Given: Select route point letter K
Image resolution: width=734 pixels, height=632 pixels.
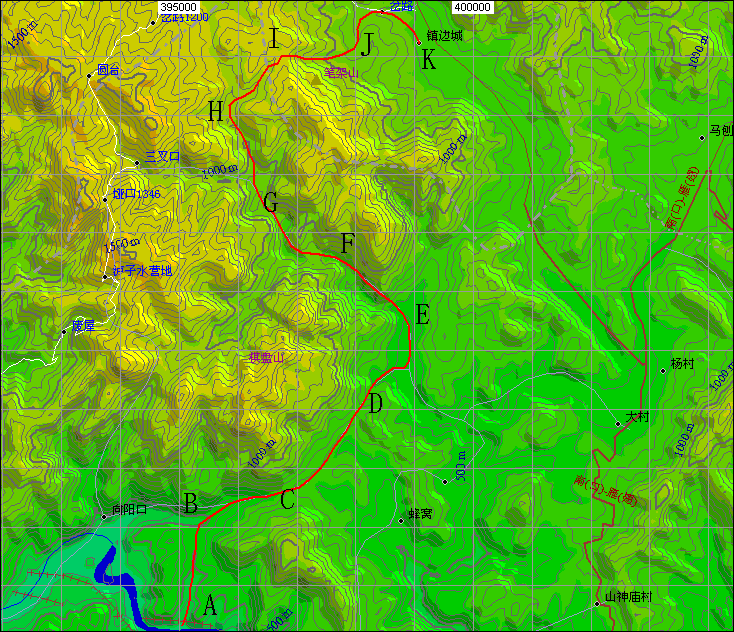Looking at the screenshot, I should (428, 60).
